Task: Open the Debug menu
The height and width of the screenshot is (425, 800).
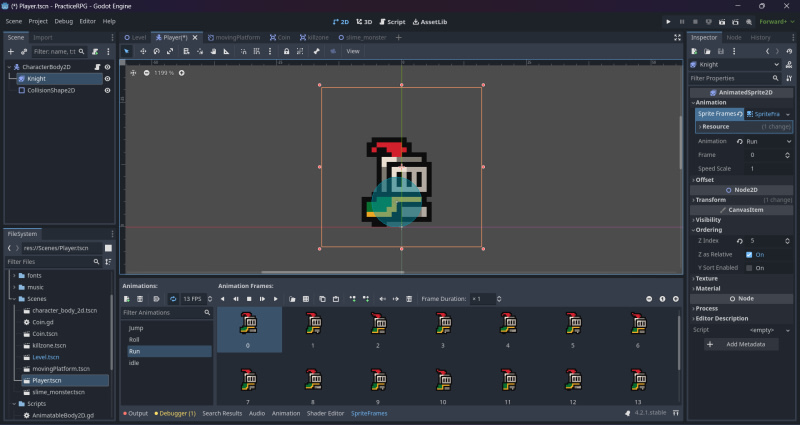Action: [63, 20]
